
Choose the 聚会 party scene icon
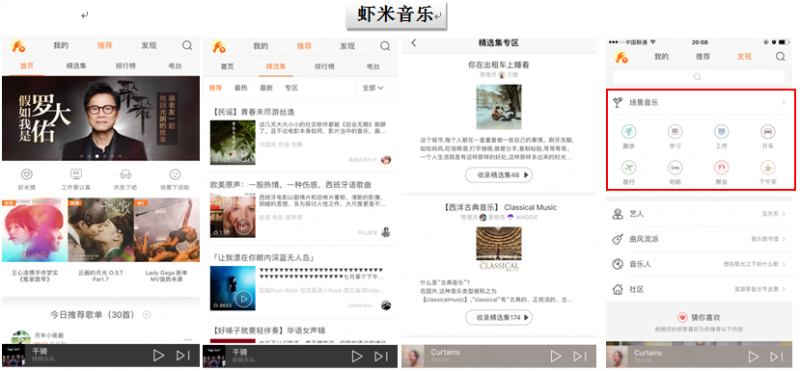tap(721, 167)
